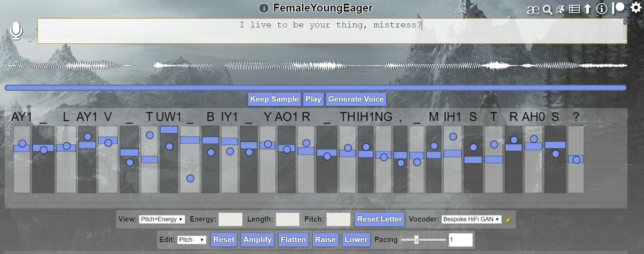Click the Reset edit button

(224, 240)
